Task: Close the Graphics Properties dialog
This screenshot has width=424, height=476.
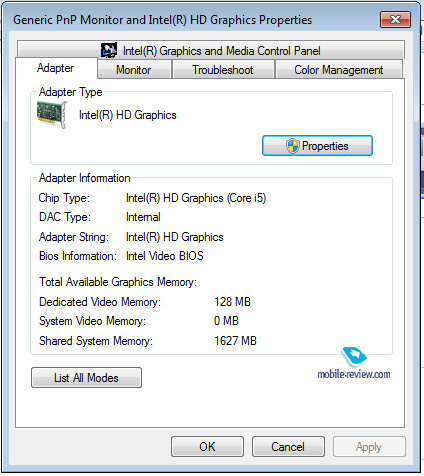Action: [395, 20]
